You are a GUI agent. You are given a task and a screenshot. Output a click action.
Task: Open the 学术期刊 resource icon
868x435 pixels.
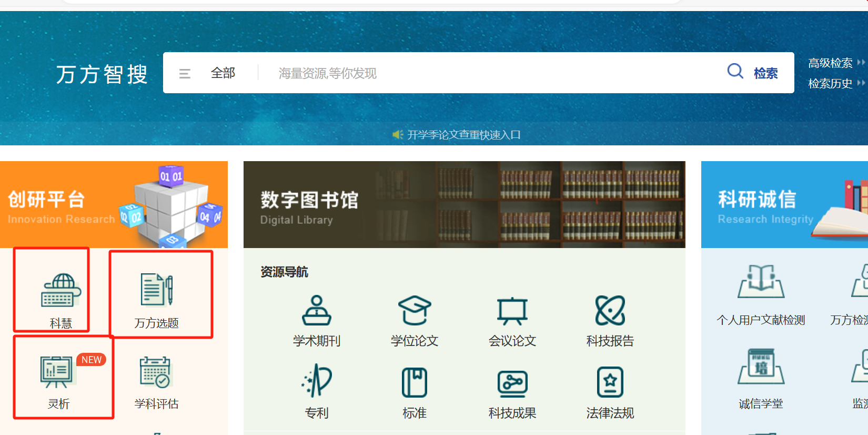pyautogui.click(x=317, y=311)
